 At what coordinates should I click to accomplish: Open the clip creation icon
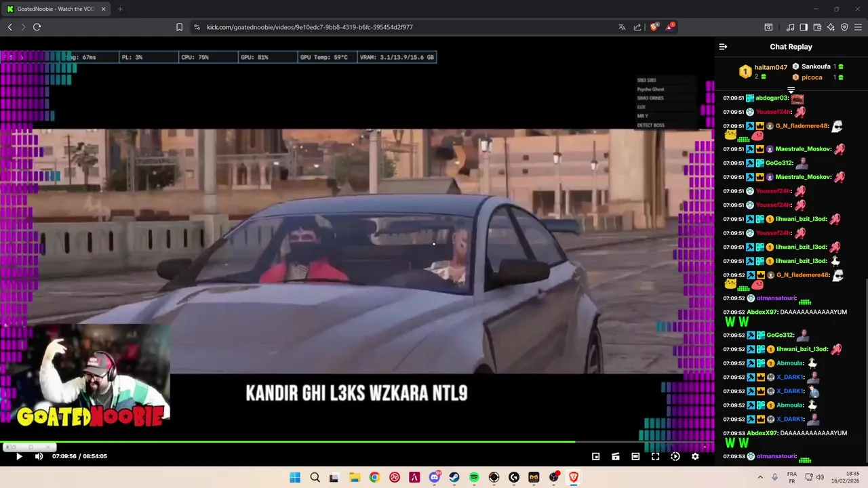[x=615, y=456]
